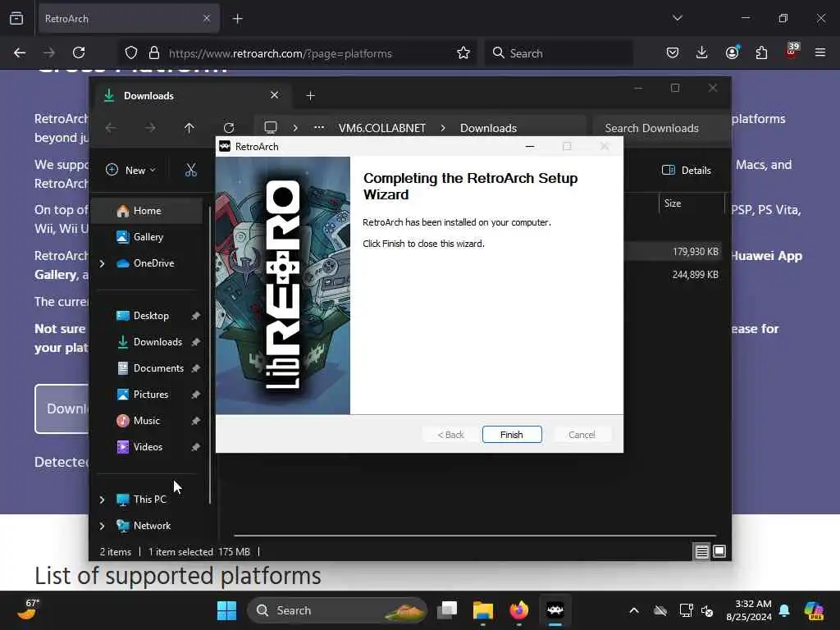This screenshot has height=630, width=840.
Task: Open the New dropdown in Explorer
Action: [130, 170]
